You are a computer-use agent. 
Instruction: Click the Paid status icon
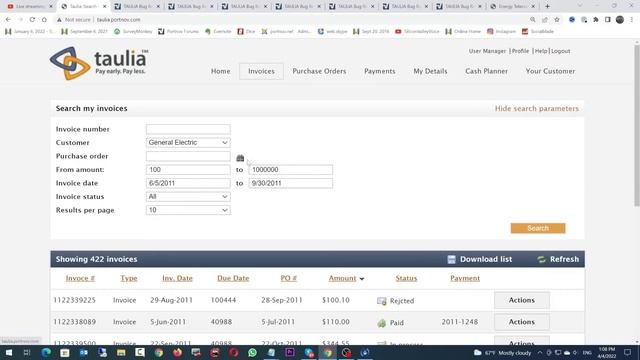click(x=382, y=323)
